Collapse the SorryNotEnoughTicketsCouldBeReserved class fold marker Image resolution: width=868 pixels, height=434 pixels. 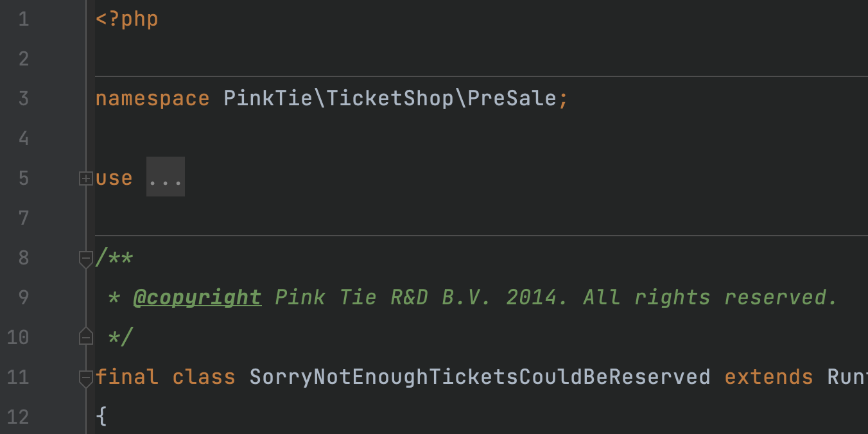(x=85, y=378)
